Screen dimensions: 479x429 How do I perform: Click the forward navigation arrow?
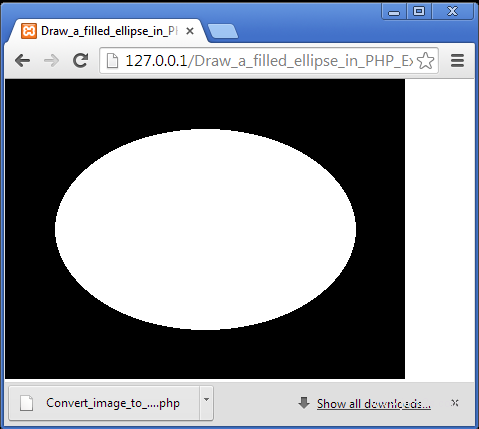pos(51,61)
